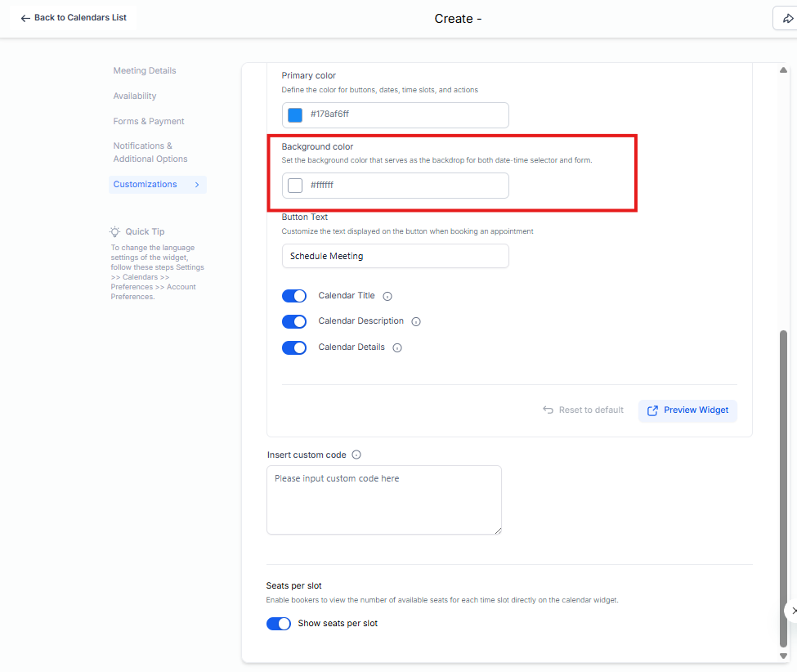Click Reset to default
The image size is (797, 672).
coord(583,410)
